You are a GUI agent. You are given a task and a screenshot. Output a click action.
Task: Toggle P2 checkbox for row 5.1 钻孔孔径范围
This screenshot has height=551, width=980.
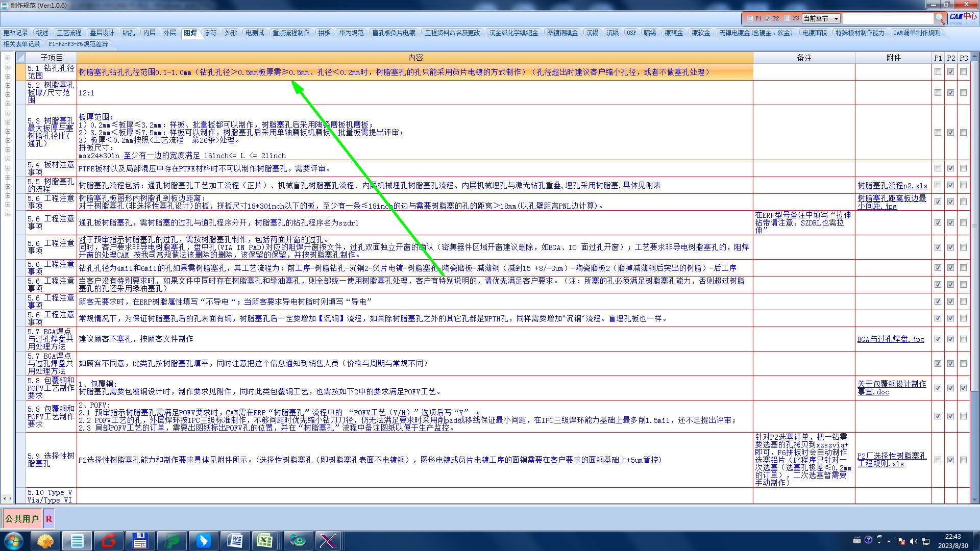[x=950, y=72]
